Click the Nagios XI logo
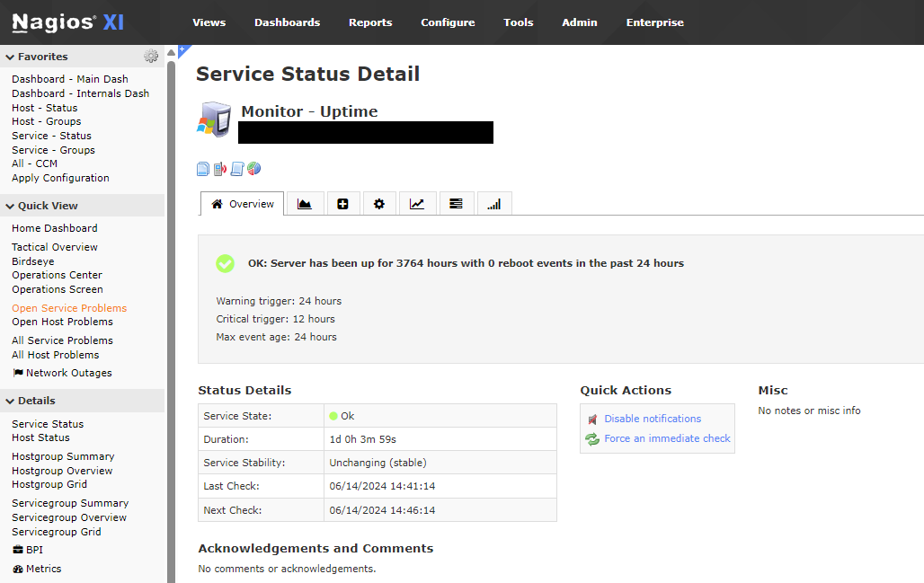The height and width of the screenshot is (583, 924). point(67,22)
